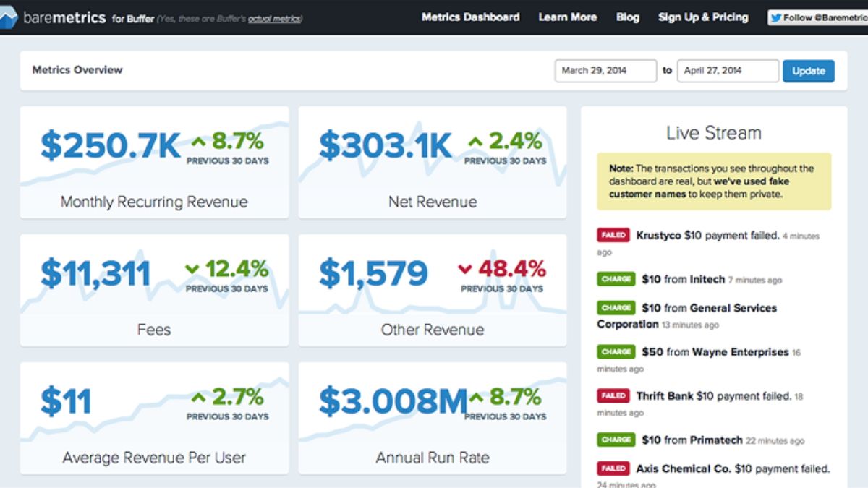Screen dimensions: 868x488
Task: Click the FAILED badge for Axis Chemical Co.
Action: coord(613,469)
